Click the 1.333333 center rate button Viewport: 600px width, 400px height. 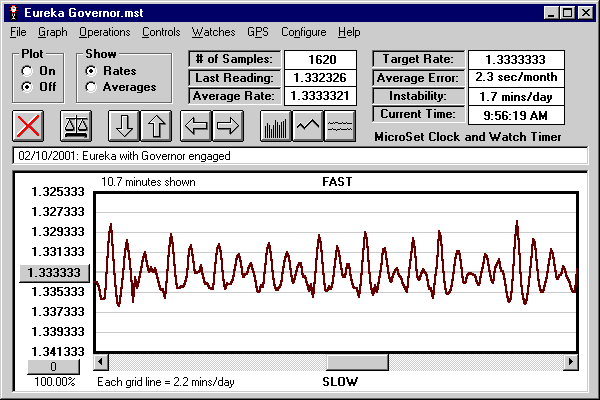54,273
